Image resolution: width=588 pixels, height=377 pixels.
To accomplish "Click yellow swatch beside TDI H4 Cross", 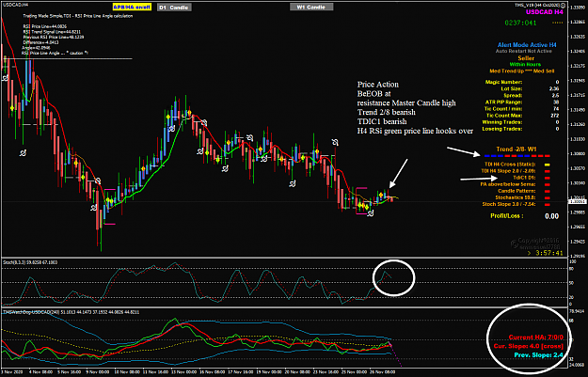I will (548, 165).
